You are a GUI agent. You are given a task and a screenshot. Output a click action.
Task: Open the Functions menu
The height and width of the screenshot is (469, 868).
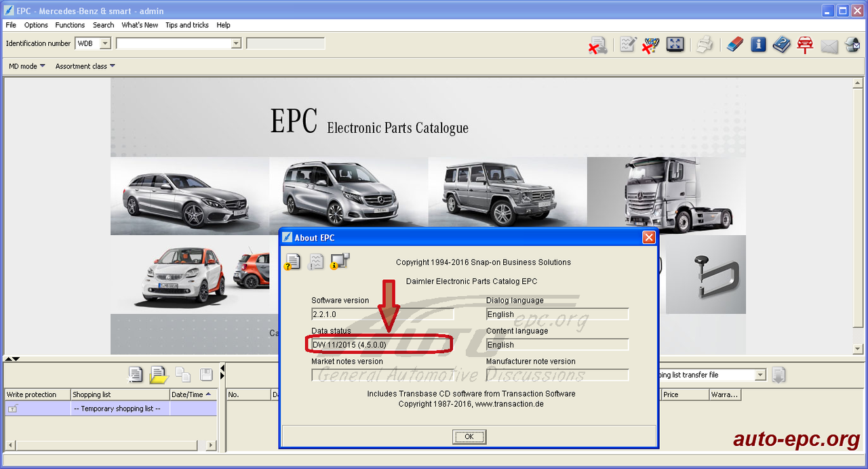tap(70, 25)
